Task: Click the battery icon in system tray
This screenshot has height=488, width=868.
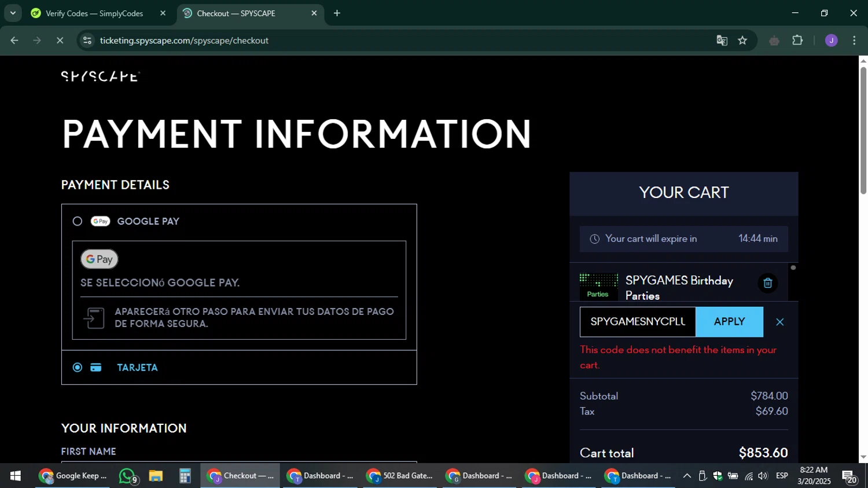Action: (x=733, y=476)
